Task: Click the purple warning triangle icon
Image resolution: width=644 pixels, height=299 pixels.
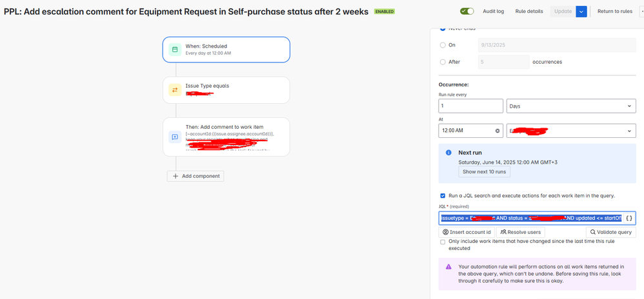Action: [x=448, y=266]
